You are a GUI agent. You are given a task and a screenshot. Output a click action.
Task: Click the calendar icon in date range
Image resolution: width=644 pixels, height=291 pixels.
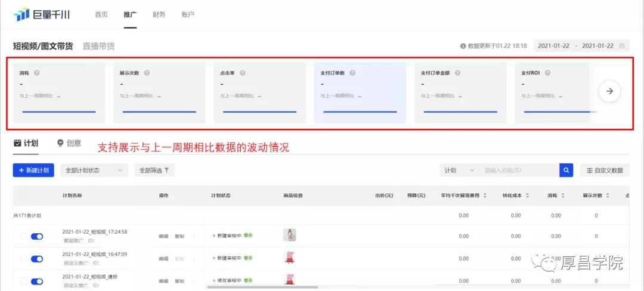622,46
